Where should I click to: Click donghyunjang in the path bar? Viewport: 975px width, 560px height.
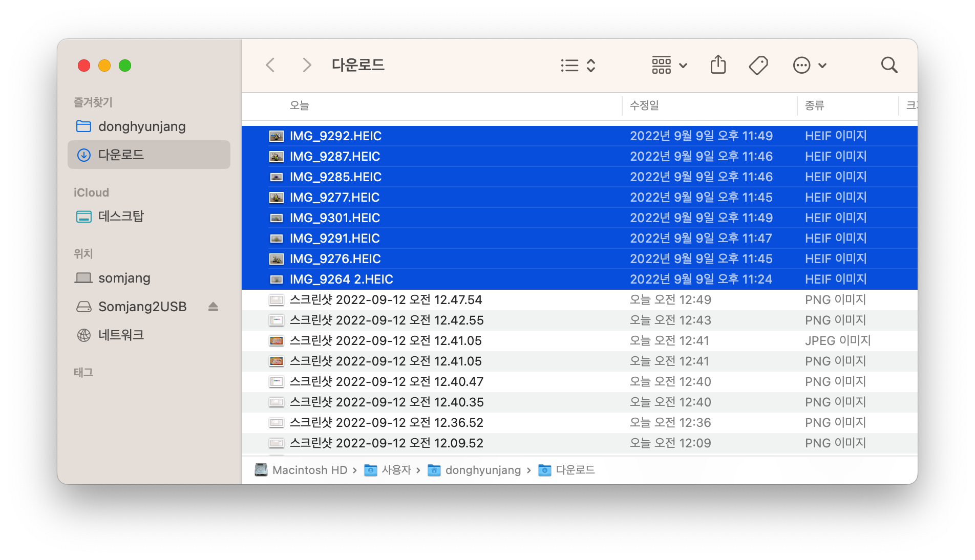point(474,470)
